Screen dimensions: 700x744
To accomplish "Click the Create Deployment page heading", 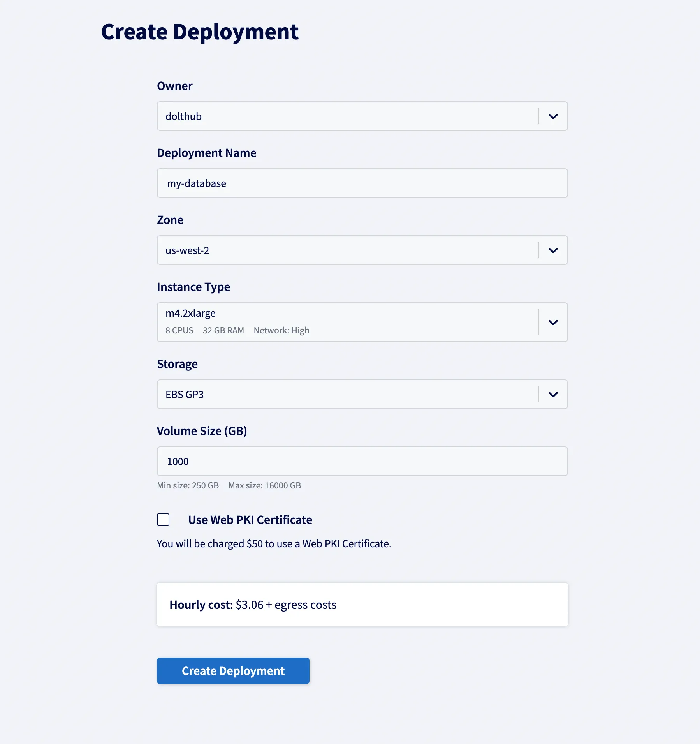I will click(x=200, y=32).
